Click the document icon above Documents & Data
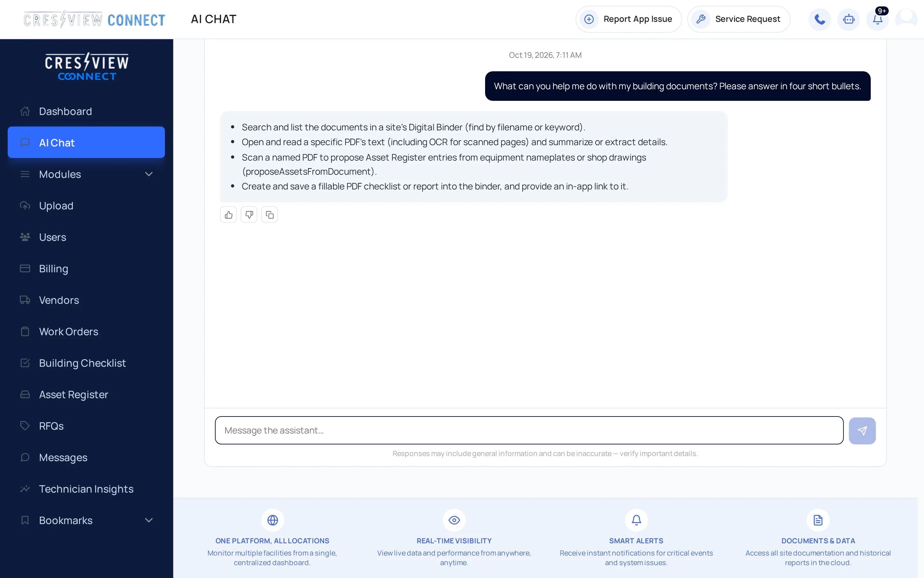924x578 pixels. 818,520
